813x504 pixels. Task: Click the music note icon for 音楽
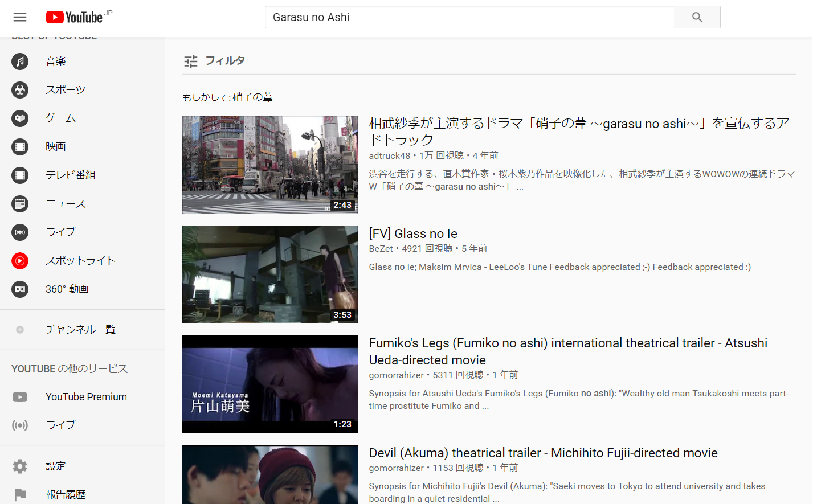point(20,61)
